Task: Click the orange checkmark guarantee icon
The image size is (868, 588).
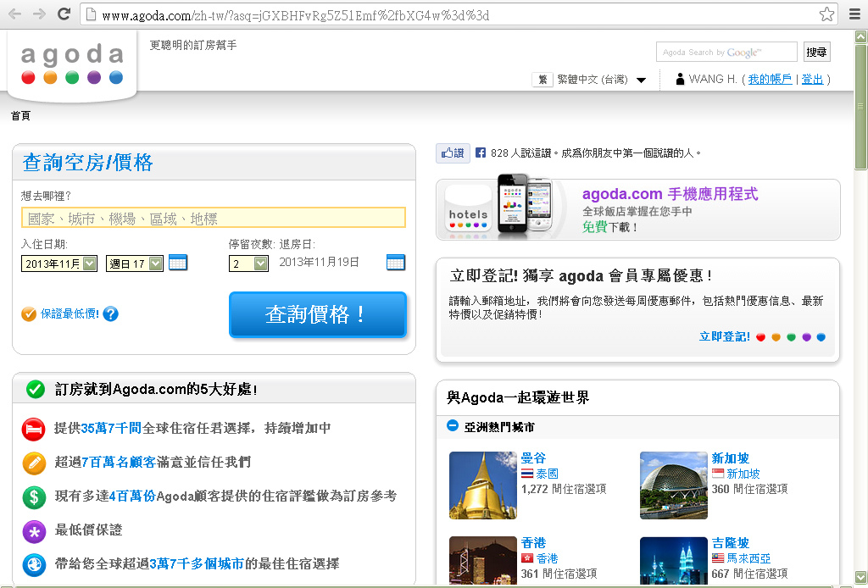Action: [x=29, y=313]
